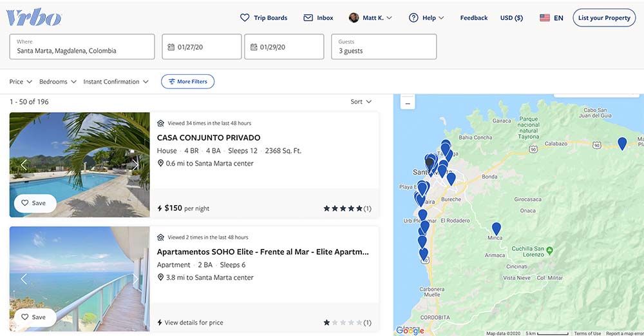
Task: Click Cuchilla San Lorenzo park marker
Action: [549, 250]
